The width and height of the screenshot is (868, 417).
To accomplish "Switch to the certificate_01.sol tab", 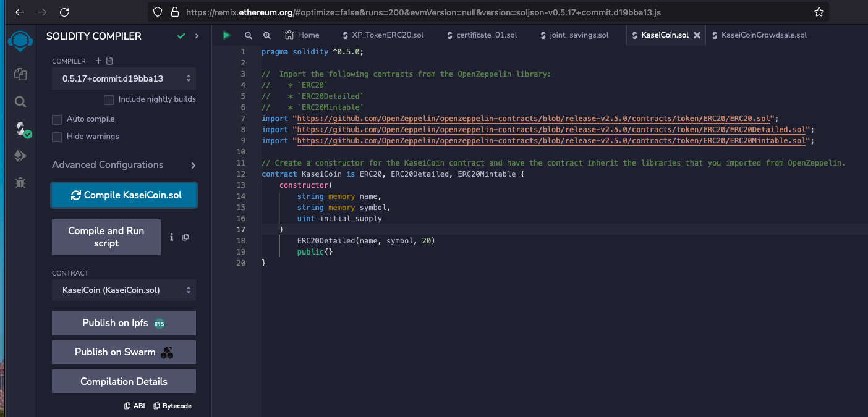I will click(482, 35).
